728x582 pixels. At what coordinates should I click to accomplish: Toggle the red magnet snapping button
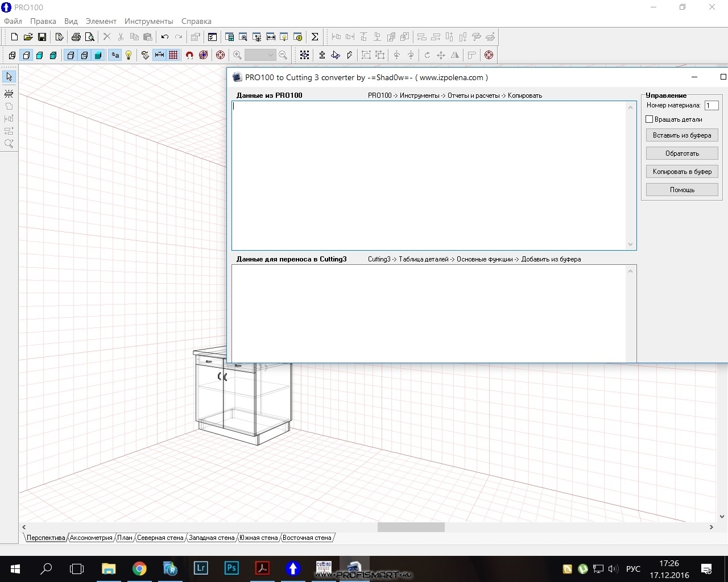pyautogui.click(x=190, y=55)
